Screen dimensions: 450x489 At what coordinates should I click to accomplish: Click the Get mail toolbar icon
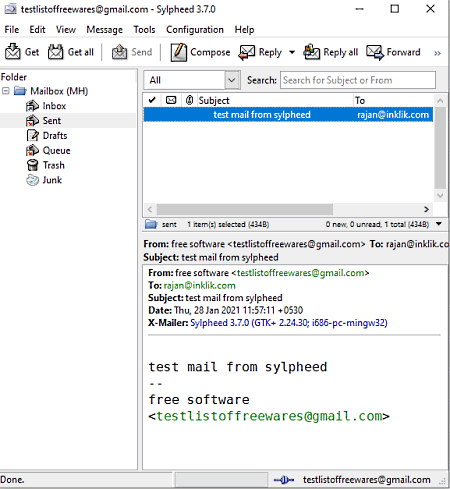point(13,52)
